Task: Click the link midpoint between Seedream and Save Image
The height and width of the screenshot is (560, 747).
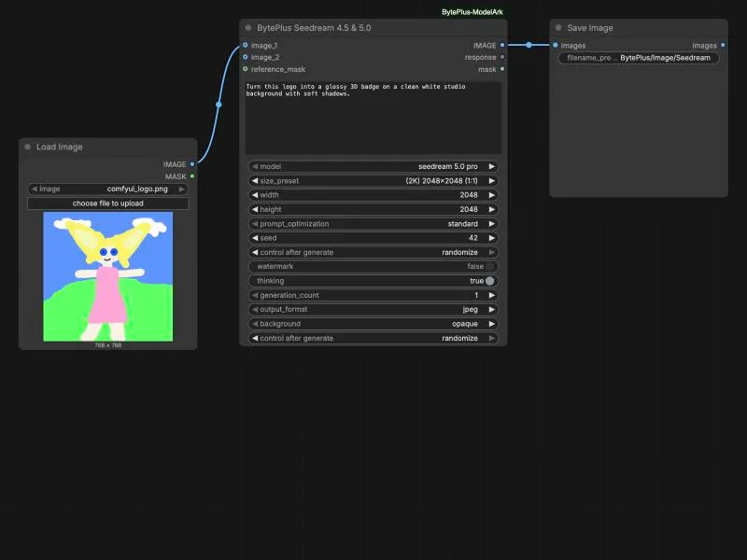Action: (529, 45)
